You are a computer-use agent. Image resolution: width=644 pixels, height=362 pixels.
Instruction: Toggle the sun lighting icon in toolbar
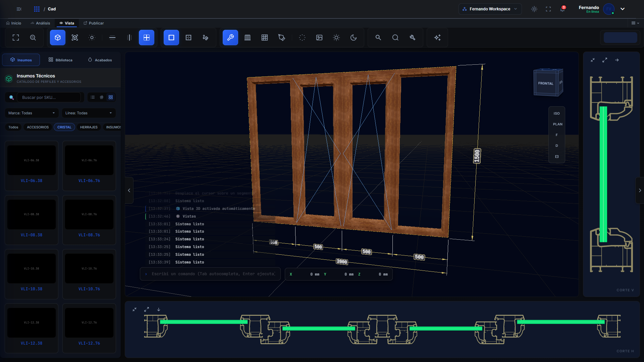click(336, 38)
